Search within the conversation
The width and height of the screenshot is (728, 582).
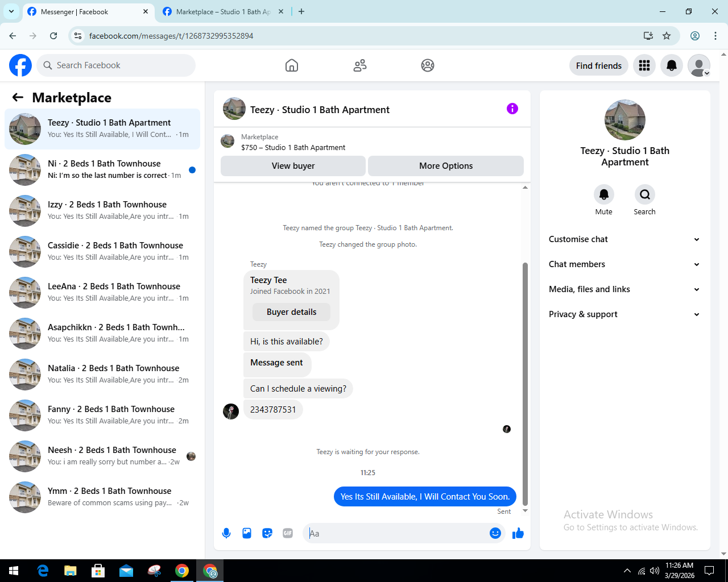pos(645,194)
